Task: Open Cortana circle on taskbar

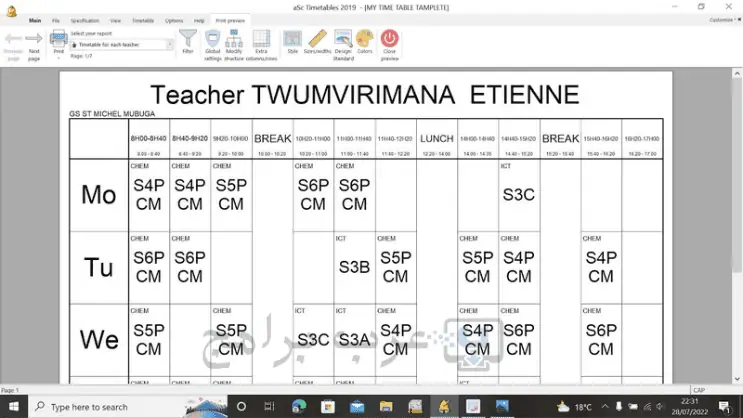Action: tap(241, 406)
